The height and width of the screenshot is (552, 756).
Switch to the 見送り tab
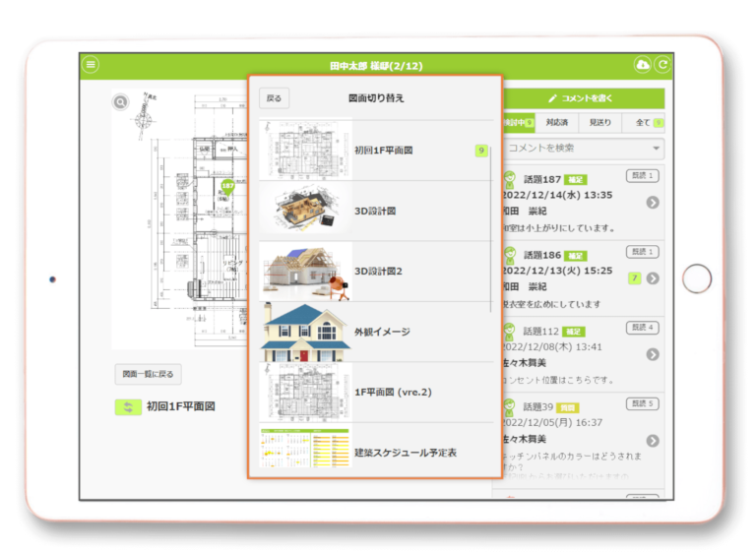click(x=599, y=123)
